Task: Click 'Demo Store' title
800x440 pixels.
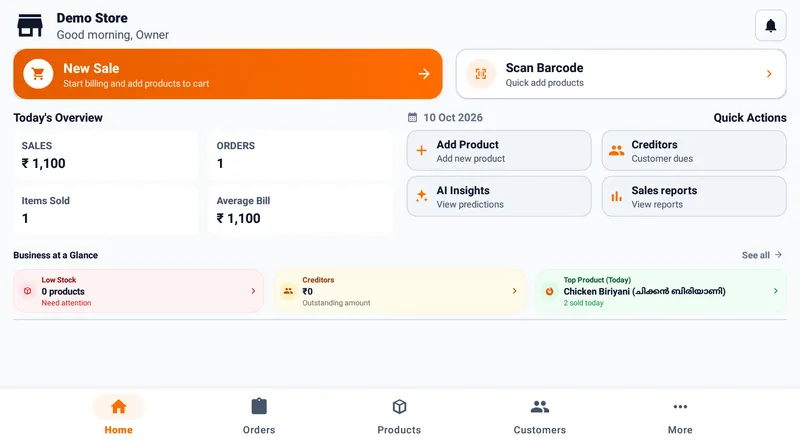Action: tap(92, 18)
